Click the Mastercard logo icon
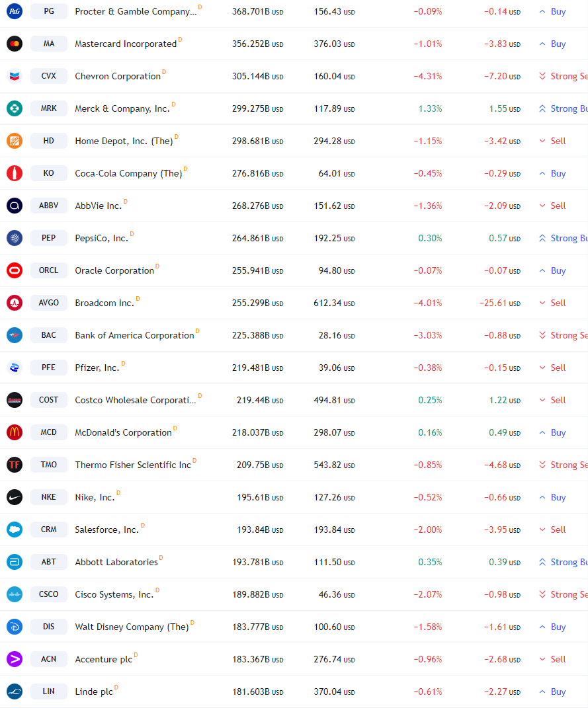588x708 pixels. [x=15, y=44]
